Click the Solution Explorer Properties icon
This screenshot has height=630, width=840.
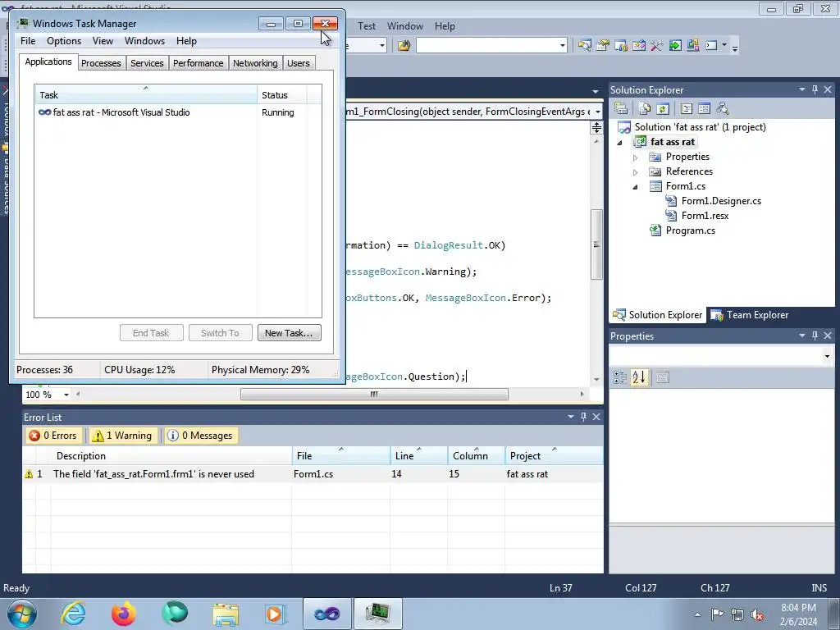coord(621,109)
